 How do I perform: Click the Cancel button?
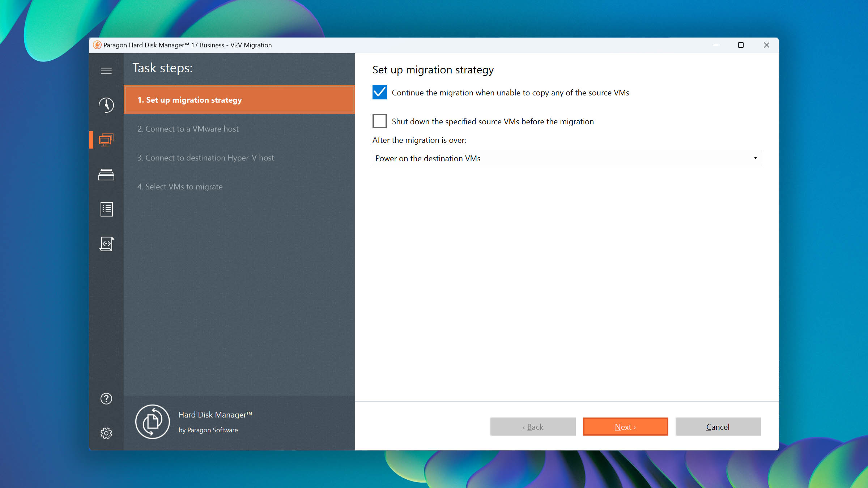[718, 427]
